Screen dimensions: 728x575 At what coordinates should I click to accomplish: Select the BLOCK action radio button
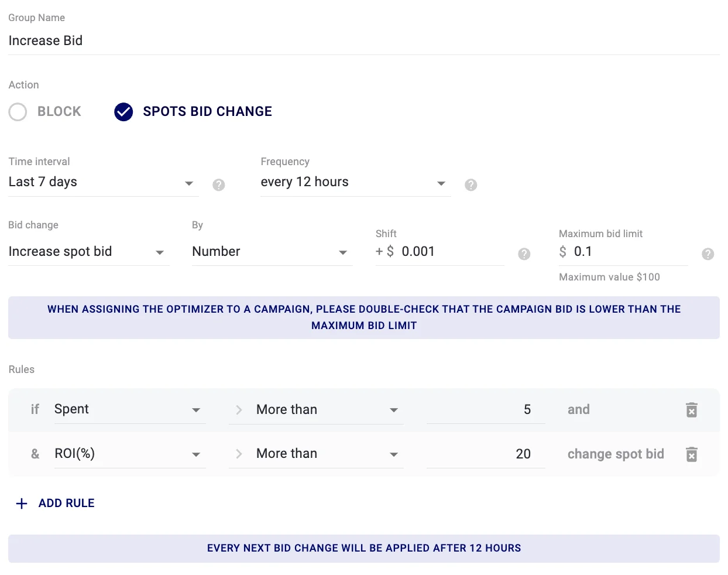click(18, 112)
